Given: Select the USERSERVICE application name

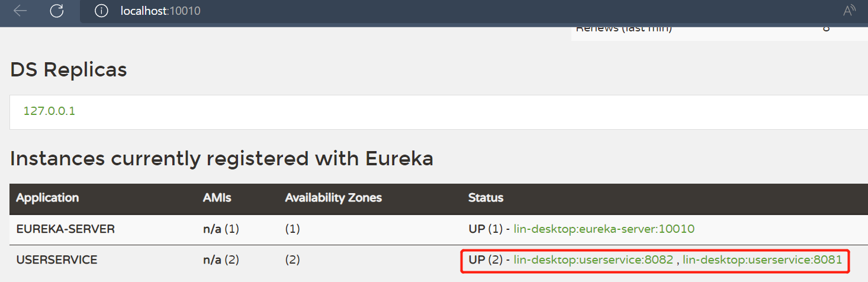Looking at the screenshot, I should (57, 259).
